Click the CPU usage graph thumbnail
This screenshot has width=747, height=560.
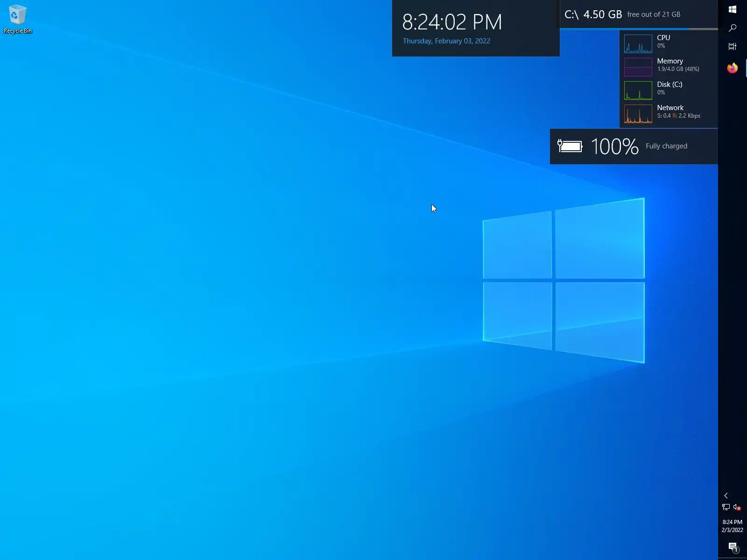pyautogui.click(x=638, y=44)
